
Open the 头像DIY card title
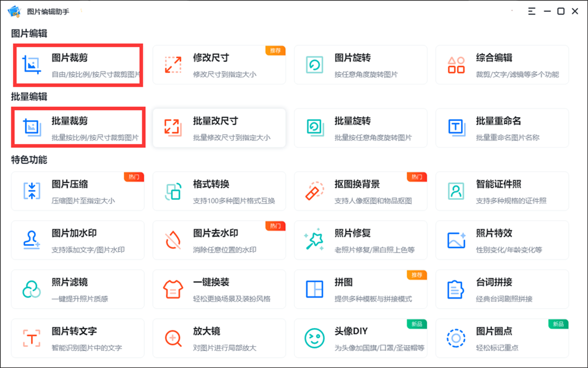tap(351, 332)
